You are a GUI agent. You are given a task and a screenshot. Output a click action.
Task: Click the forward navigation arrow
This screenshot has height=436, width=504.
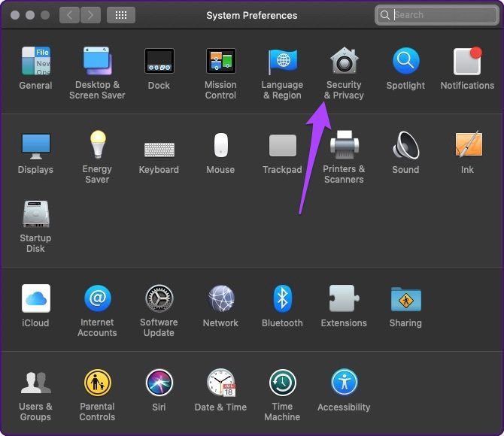[90, 15]
